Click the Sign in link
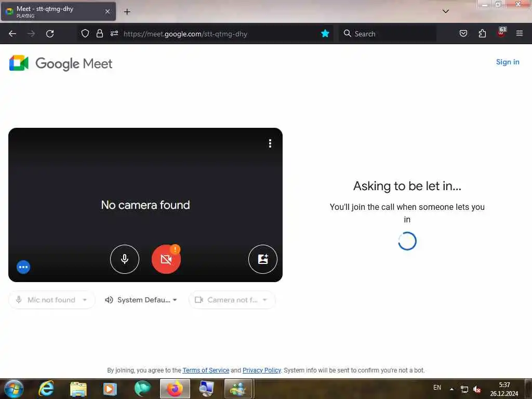This screenshot has width=532, height=399. click(508, 62)
